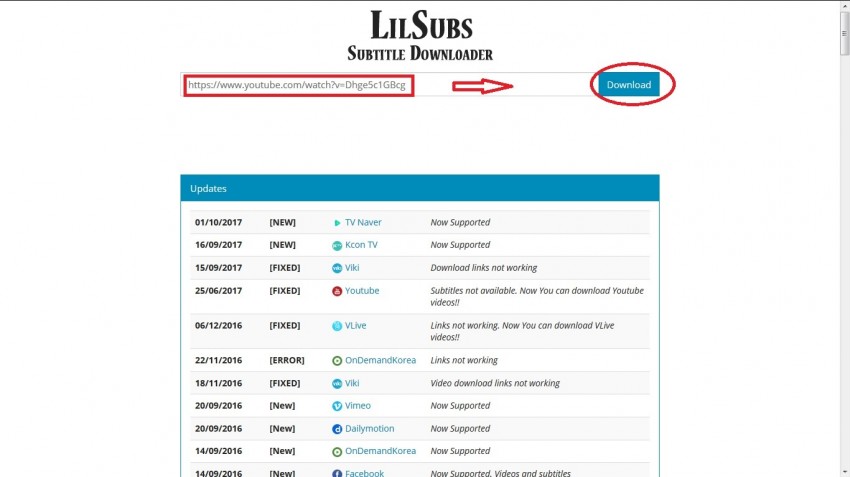Open the Kcon TV link

click(361, 245)
